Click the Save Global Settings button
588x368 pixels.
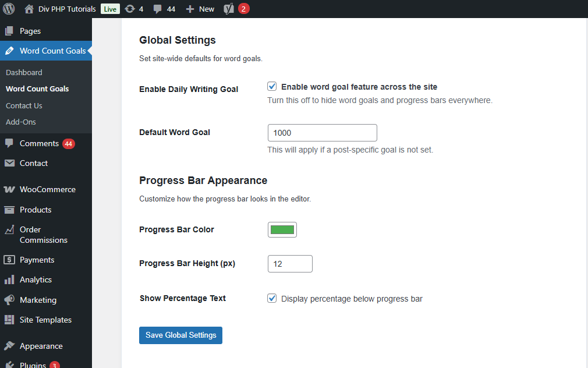180,335
